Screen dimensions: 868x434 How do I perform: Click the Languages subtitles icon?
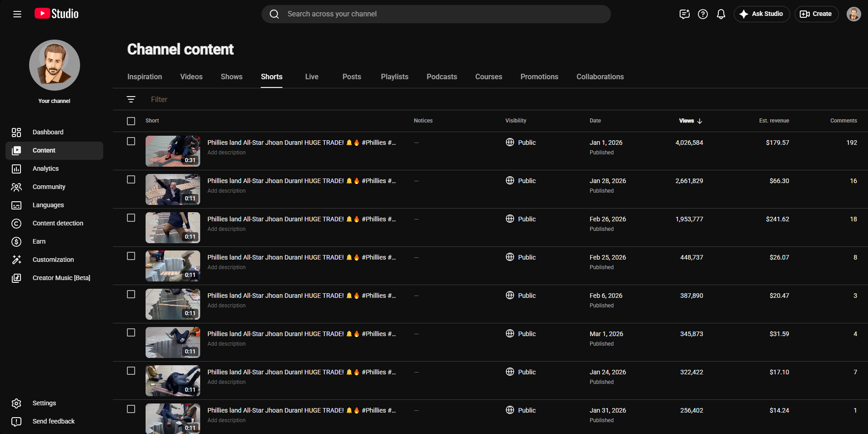pyautogui.click(x=16, y=205)
